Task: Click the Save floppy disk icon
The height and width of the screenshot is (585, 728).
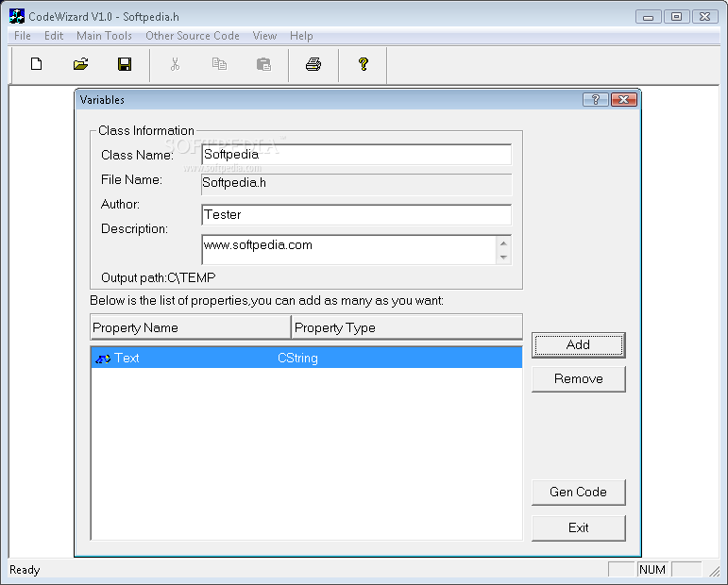Action: point(125,64)
